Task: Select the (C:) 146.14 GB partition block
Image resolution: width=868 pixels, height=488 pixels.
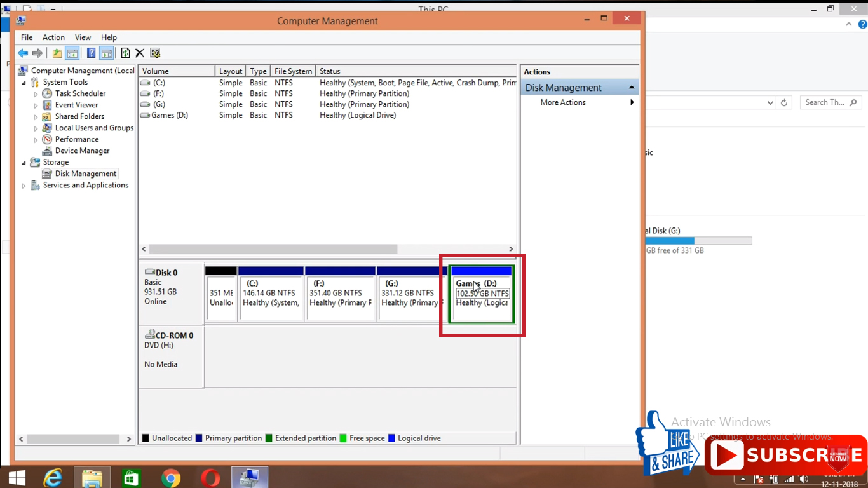Action: pyautogui.click(x=271, y=294)
